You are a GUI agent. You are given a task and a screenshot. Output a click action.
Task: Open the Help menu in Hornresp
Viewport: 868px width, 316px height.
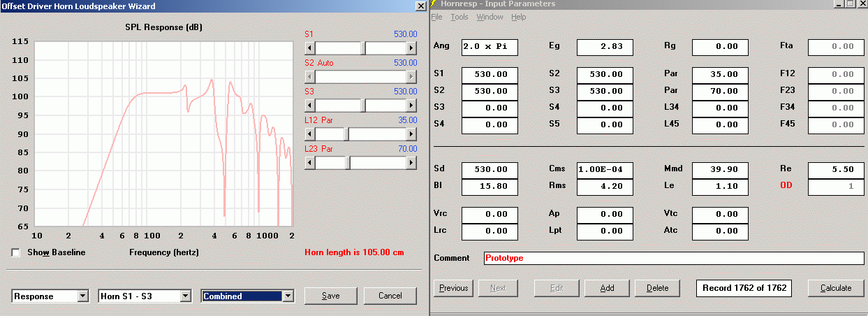[x=519, y=17]
